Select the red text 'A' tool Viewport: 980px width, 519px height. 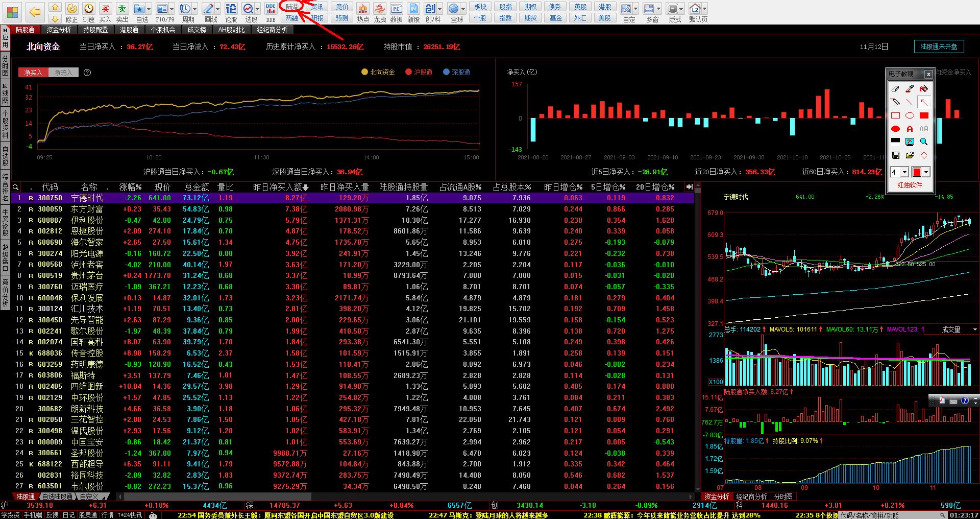pyautogui.click(x=910, y=129)
